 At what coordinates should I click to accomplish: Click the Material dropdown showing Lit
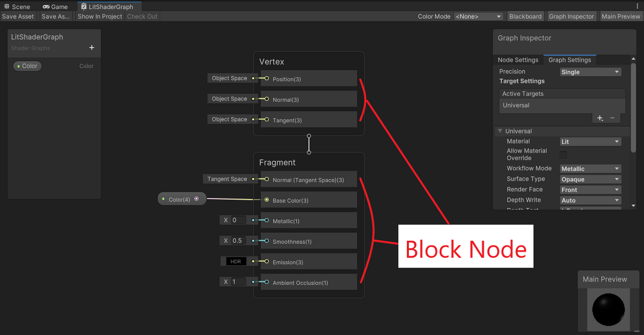tap(590, 141)
